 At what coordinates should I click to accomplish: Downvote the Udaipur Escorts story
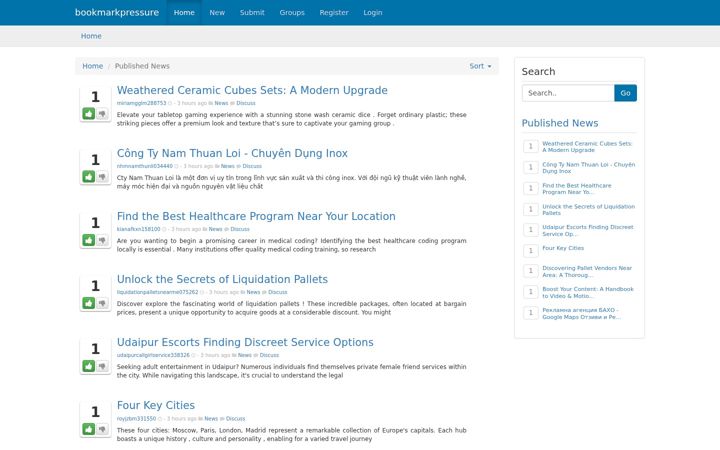[102, 366]
